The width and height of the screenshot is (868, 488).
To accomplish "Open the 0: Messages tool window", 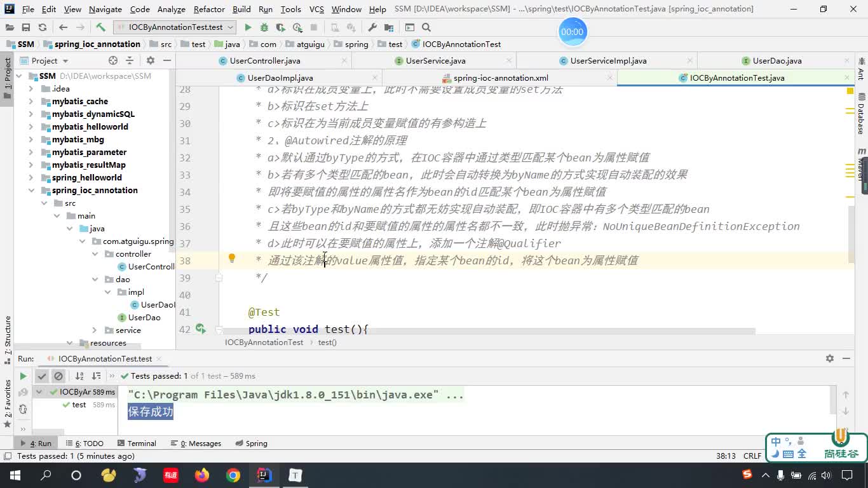I will click(x=196, y=444).
